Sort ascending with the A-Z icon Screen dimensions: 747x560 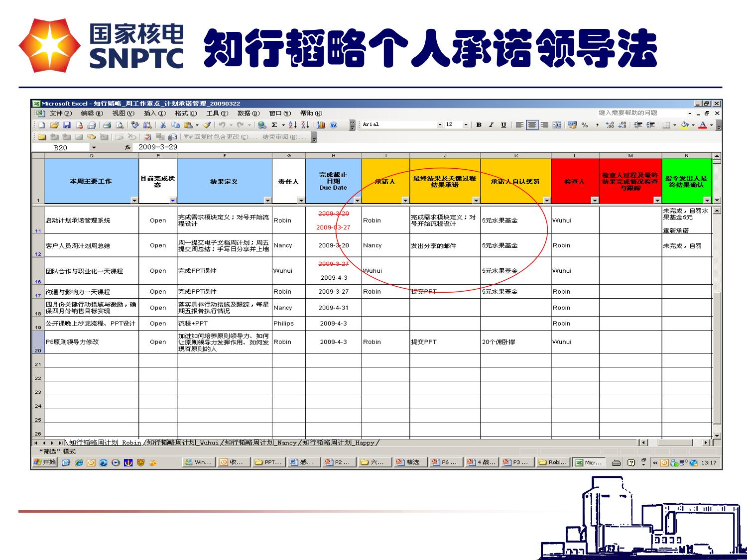pos(293,125)
